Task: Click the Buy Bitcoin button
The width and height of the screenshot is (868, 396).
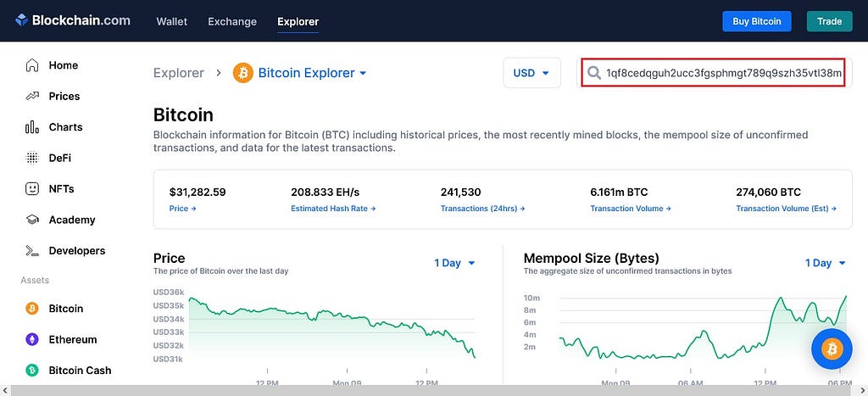Action: 757,21
